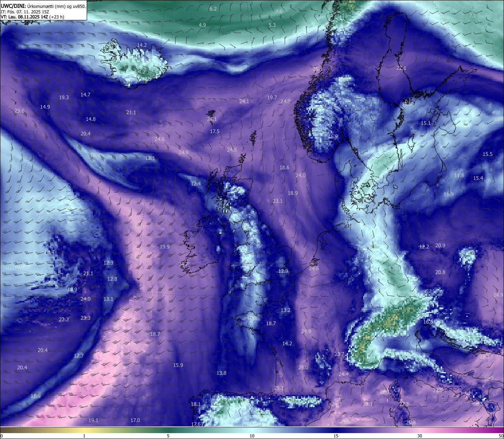Click the '10' tick on color scale
This screenshot has width=504, height=439.
[252, 436]
